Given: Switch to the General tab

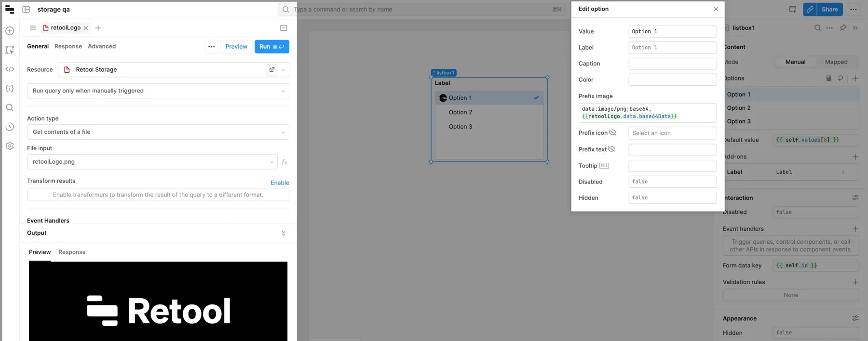Looking at the screenshot, I should (x=38, y=46).
